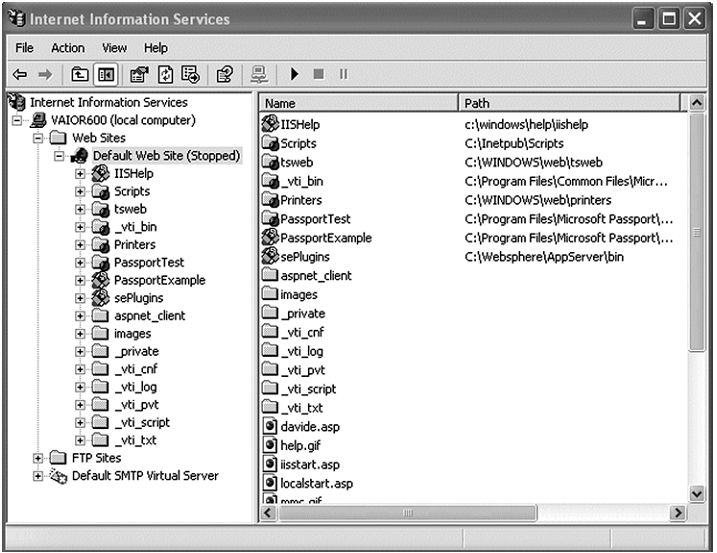Viewport: 717px width, 553px height.
Task: Open the Help menu
Action: click(x=156, y=48)
